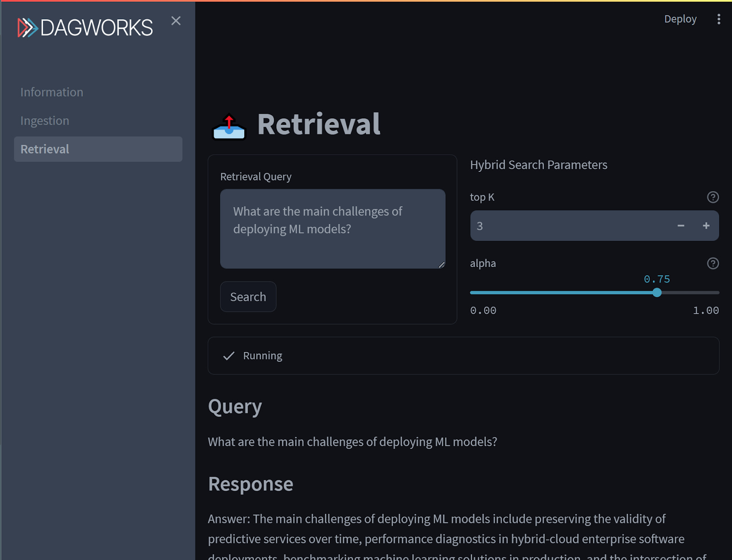
Task: Click the inbox icon beside the Retrieval heading
Action: [x=229, y=127]
